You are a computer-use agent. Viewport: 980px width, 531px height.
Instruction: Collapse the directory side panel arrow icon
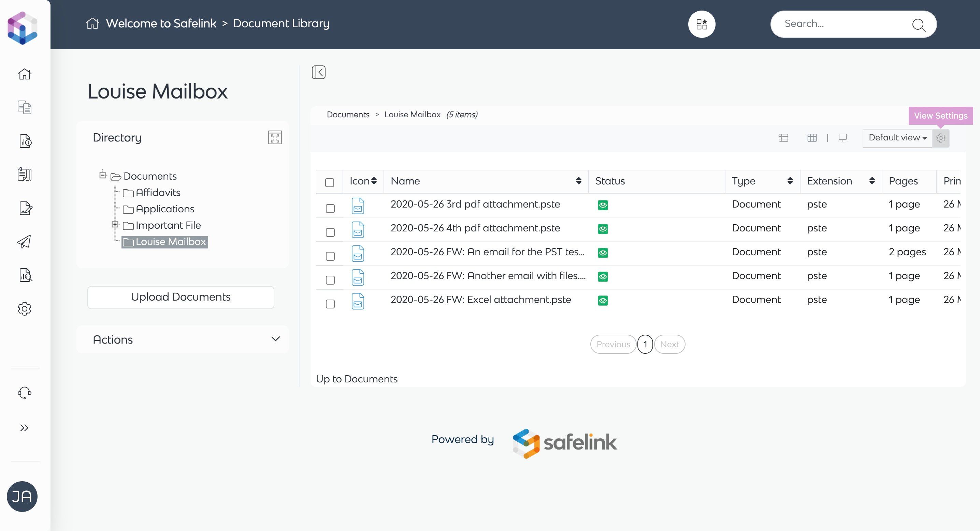pos(318,72)
